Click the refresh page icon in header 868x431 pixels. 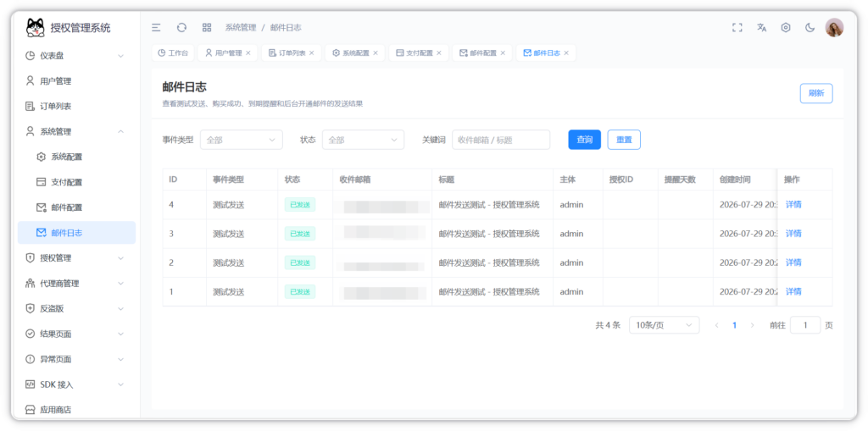click(x=181, y=28)
